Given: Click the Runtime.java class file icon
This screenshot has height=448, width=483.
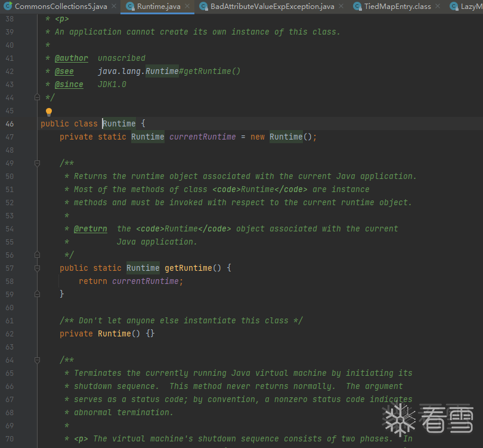Looking at the screenshot, I should coord(130,6).
